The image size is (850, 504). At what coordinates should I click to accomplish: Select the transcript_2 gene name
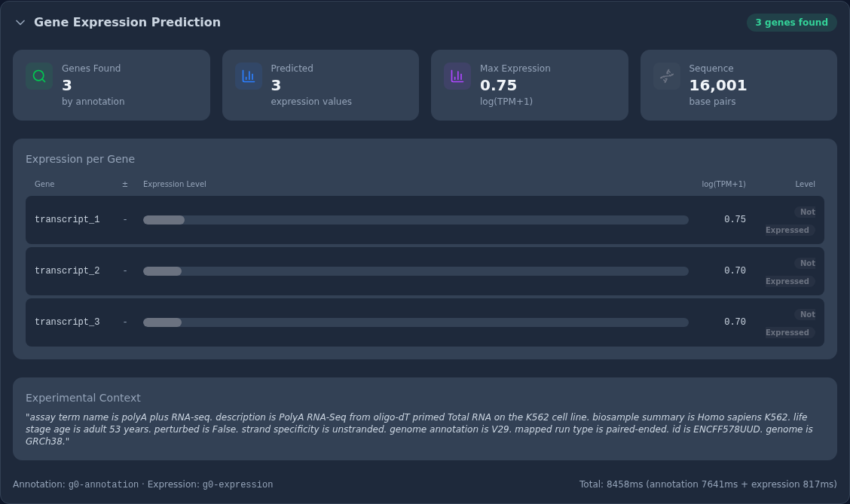[67, 270]
